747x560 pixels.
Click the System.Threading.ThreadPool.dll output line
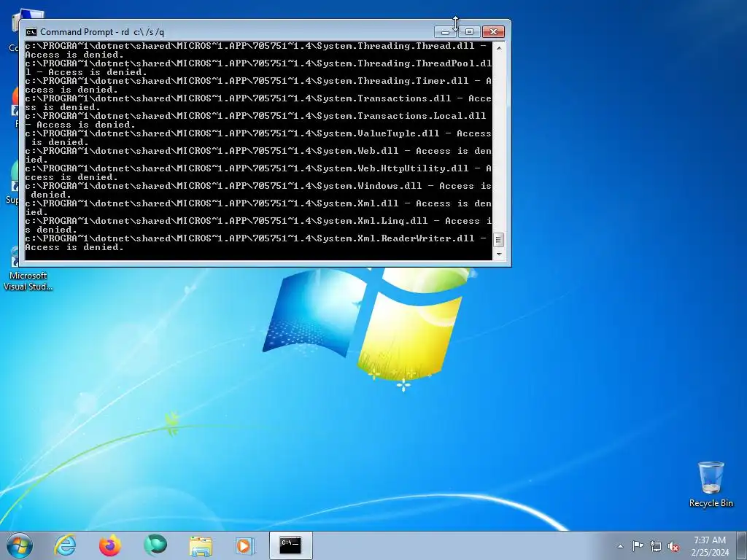pos(258,68)
